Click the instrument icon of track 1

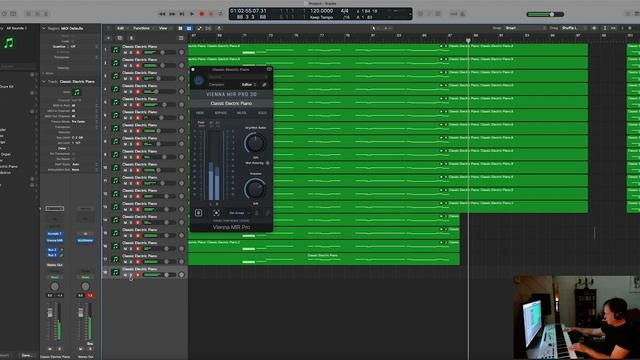(116, 50)
